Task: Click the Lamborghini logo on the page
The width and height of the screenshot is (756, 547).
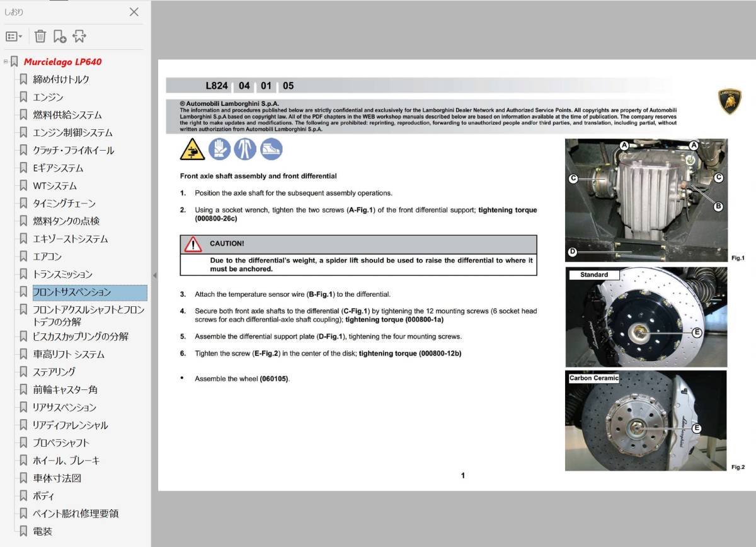Action: (730, 101)
